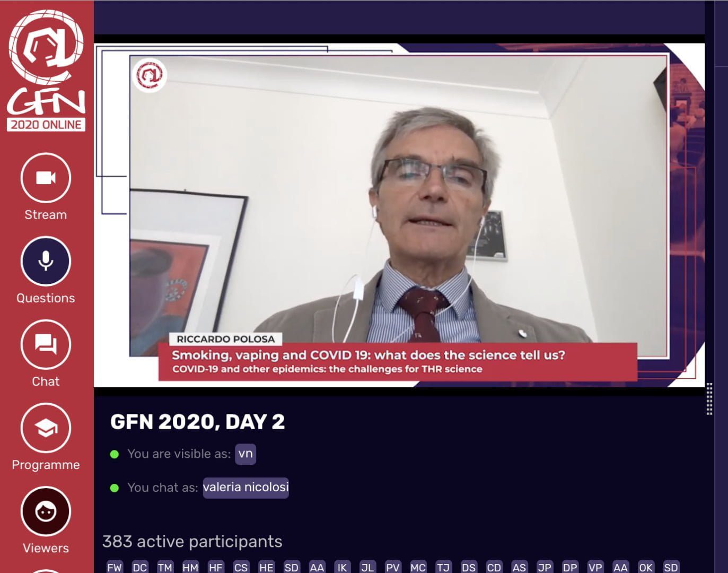
Task: Open the Chat bubbles icon
Action: pyautogui.click(x=46, y=344)
